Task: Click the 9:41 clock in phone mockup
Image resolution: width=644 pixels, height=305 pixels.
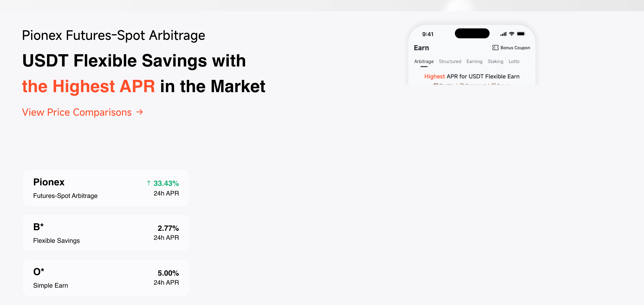Action: [428, 34]
